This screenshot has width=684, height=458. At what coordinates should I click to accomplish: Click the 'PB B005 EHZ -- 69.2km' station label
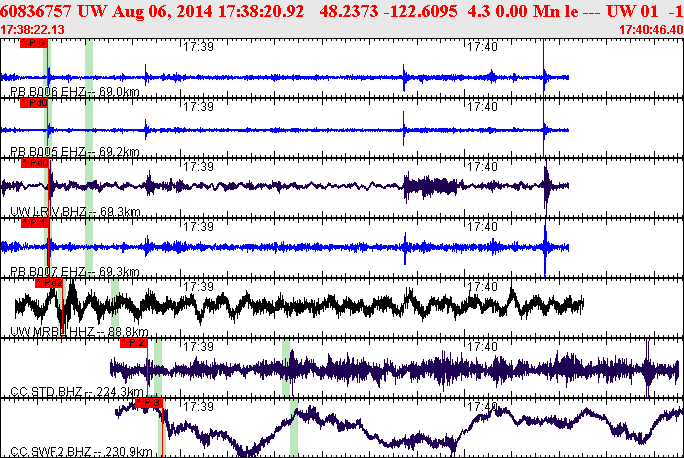coord(75,152)
